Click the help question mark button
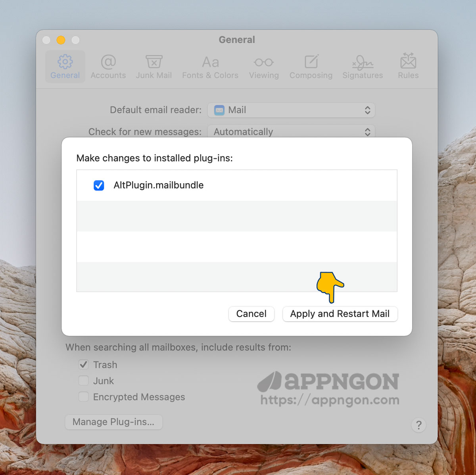 pos(418,425)
